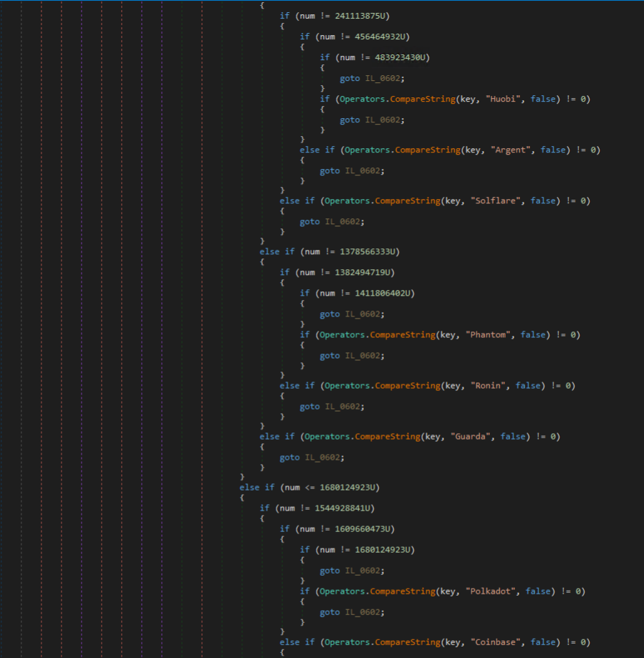Image resolution: width=644 pixels, height=658 pixels.
Task: Click the number 241113875U
Action: click(360, 16)
